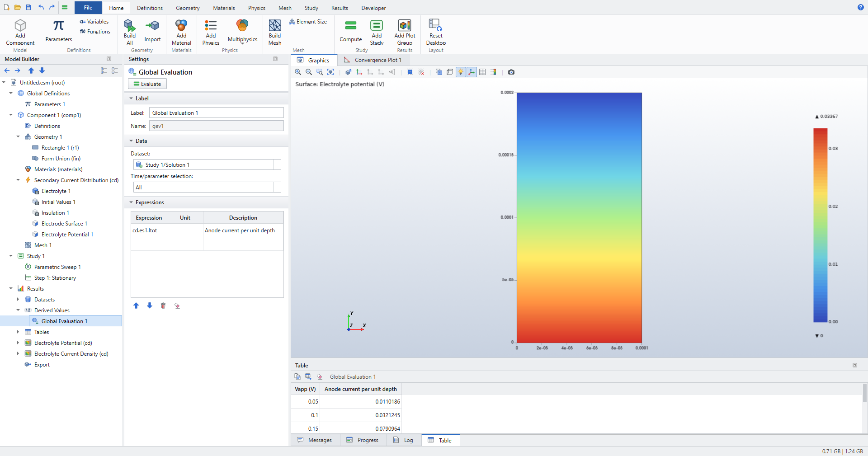Click the Evaluate button
Screen dimensions: 868x456
(147, 84)
